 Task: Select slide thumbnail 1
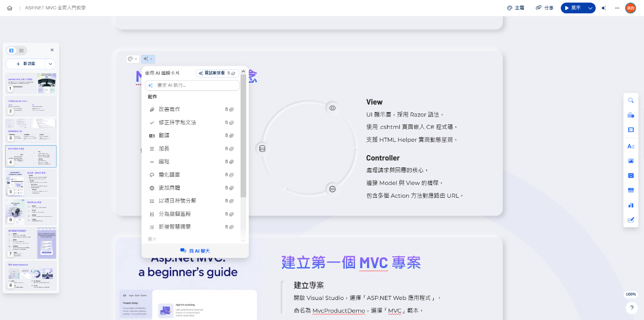click(x=31, y=83)
